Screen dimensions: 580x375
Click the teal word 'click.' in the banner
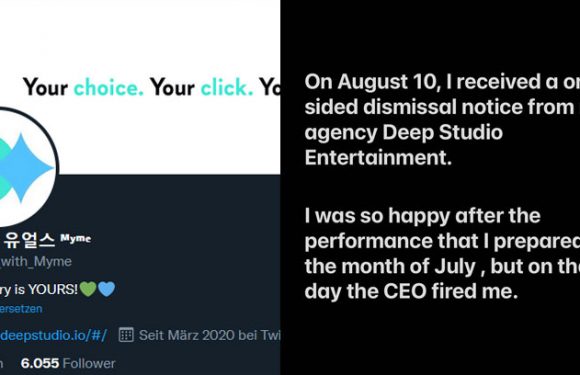227,87
